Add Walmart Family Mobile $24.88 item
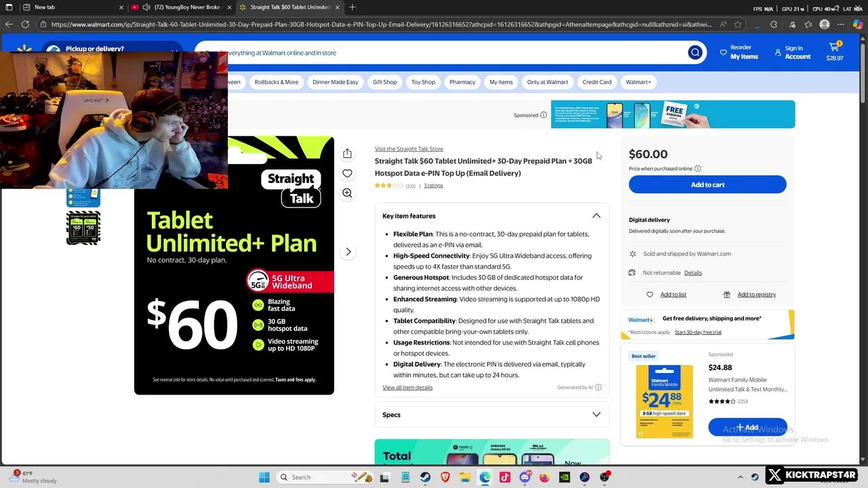 (747, 427)
